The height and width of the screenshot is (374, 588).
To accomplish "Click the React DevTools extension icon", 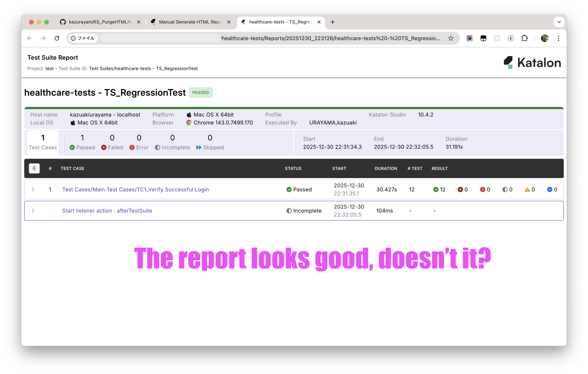I will pos(497,38).
